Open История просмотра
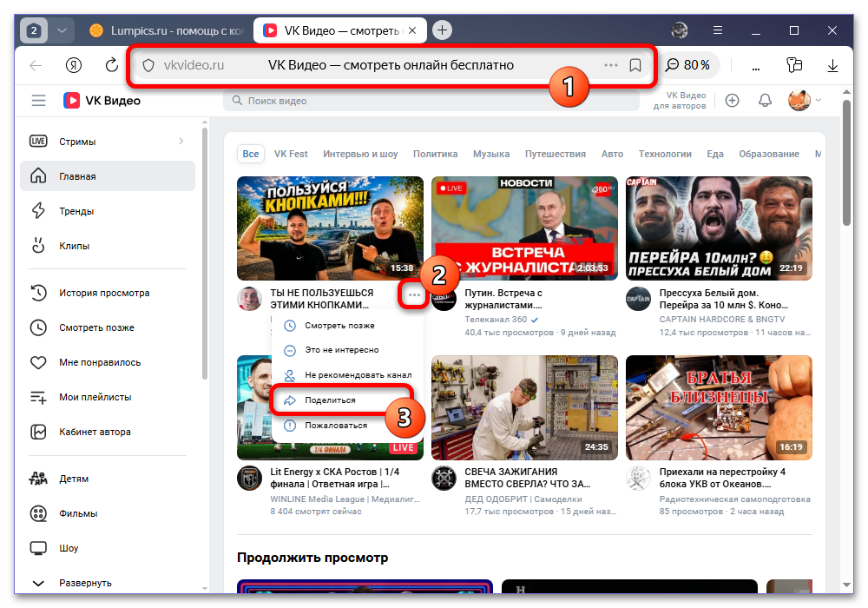 pyautogui.click(x=108, y=293)
